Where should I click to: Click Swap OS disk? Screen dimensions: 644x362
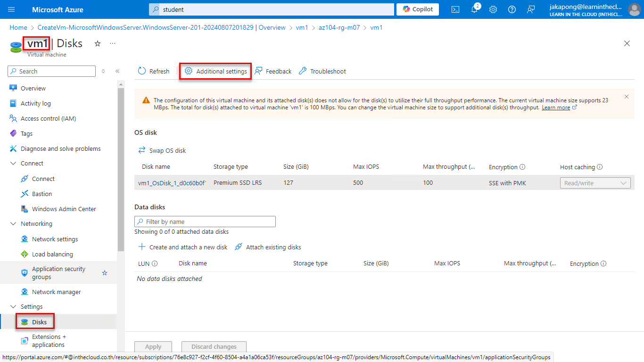coord(162,150)
